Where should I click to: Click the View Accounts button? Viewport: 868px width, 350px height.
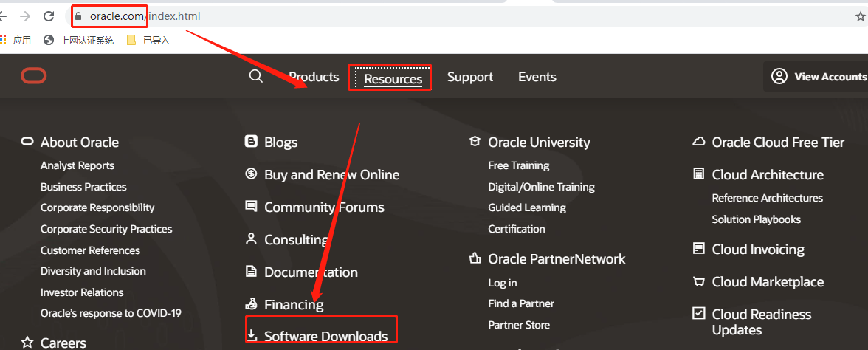click(816, 77)
